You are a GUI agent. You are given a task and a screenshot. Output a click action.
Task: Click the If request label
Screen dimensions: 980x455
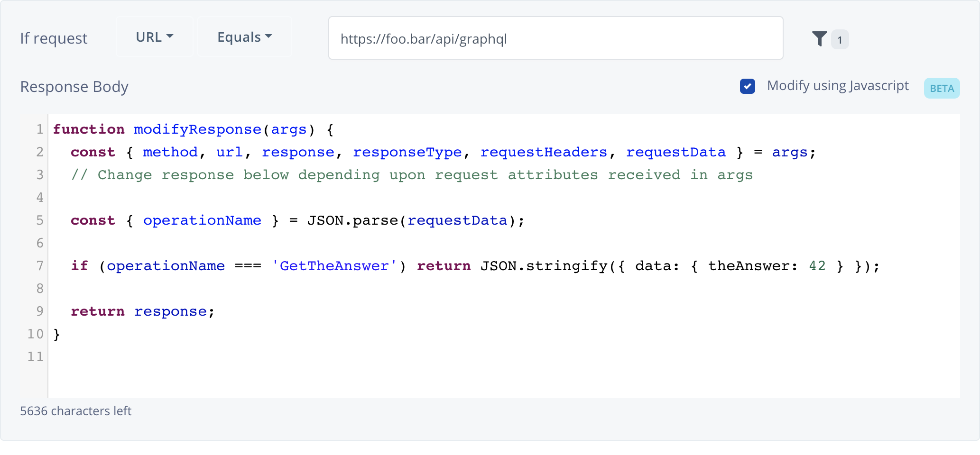click(53, 38)
